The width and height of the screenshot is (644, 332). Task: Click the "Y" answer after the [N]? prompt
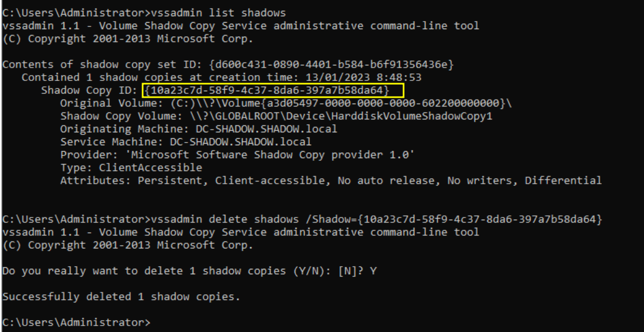pos(373,271)
